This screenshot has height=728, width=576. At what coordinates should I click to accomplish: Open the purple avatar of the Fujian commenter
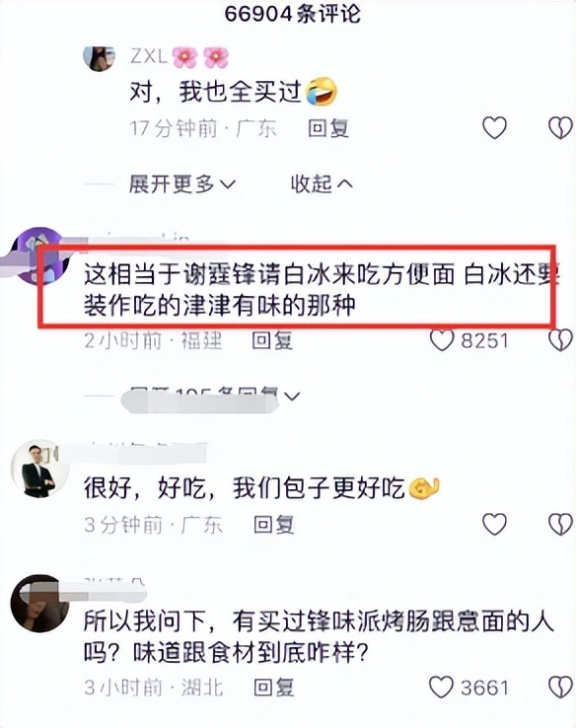[x=39, y=255]
